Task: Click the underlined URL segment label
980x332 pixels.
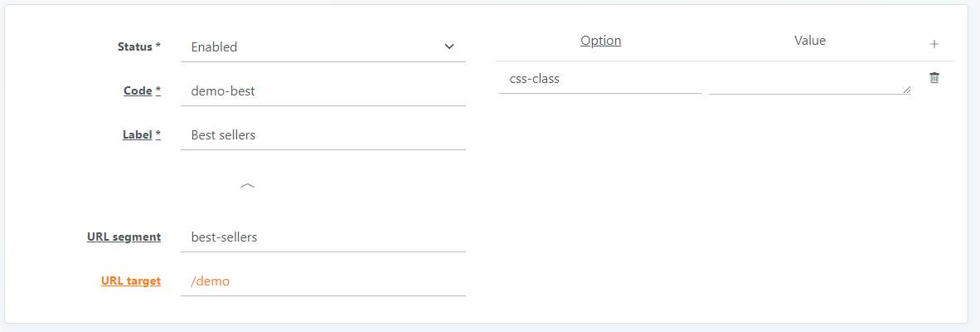Action: [124, 237]
